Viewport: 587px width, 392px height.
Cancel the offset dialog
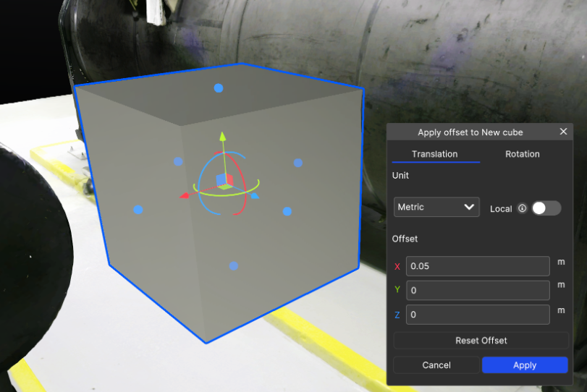(436, 365)
